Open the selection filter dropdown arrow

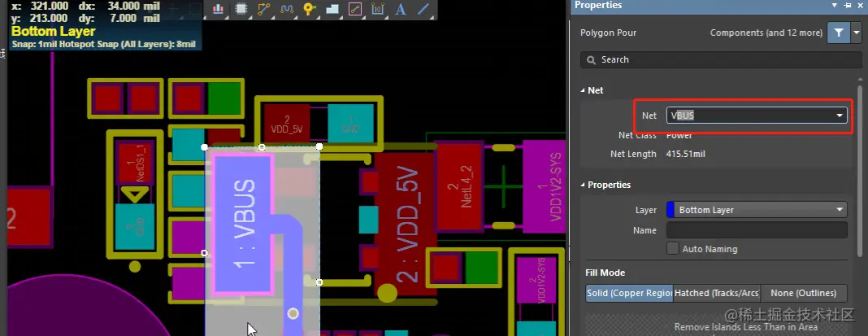[857, 33]
